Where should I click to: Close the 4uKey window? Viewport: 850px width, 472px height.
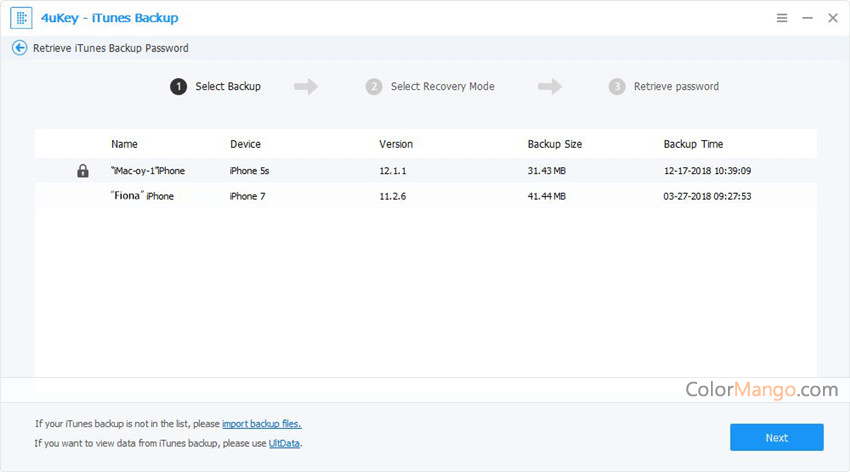[832, 18]
